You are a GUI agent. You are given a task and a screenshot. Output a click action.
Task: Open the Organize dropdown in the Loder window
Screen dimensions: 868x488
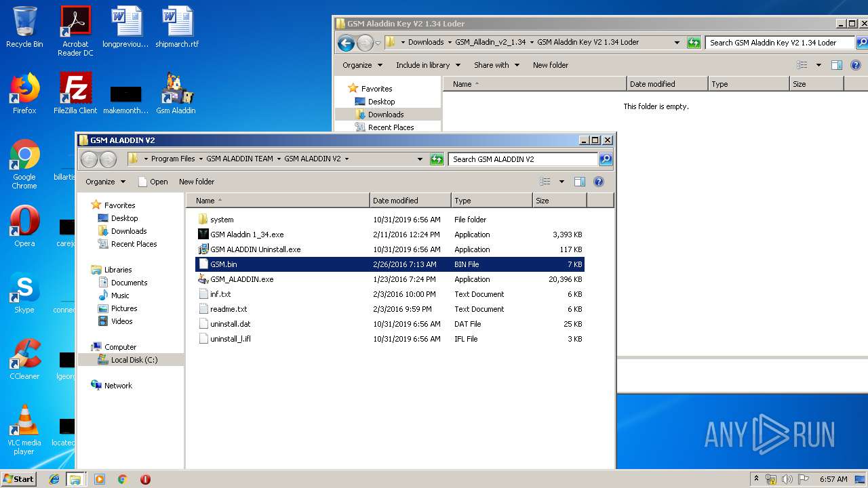[362, 65]
